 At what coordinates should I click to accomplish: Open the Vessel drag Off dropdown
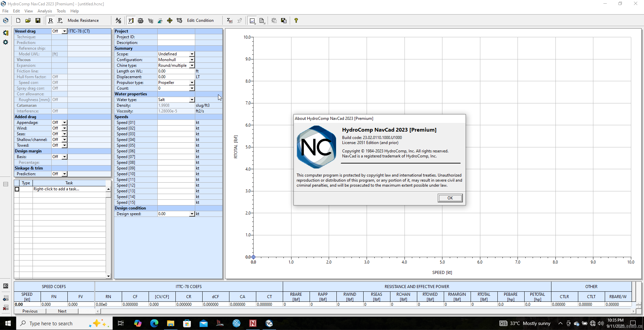point(64,31)
